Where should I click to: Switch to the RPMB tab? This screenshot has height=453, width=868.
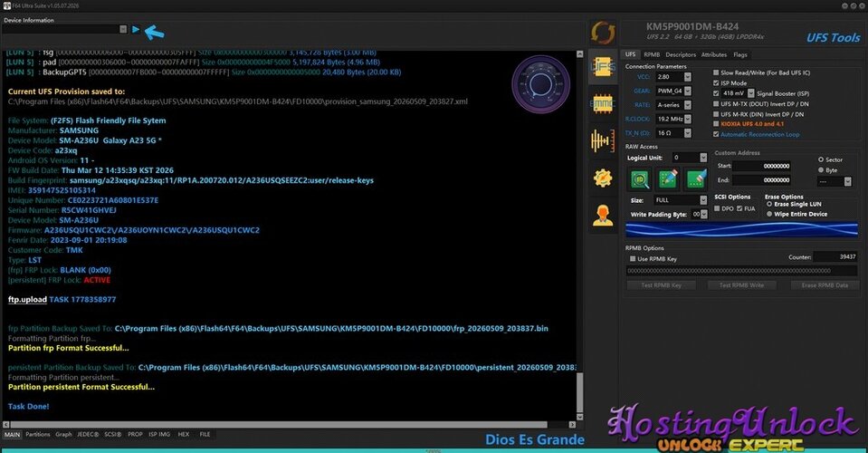pyautogui.click(x=652, y=55)
